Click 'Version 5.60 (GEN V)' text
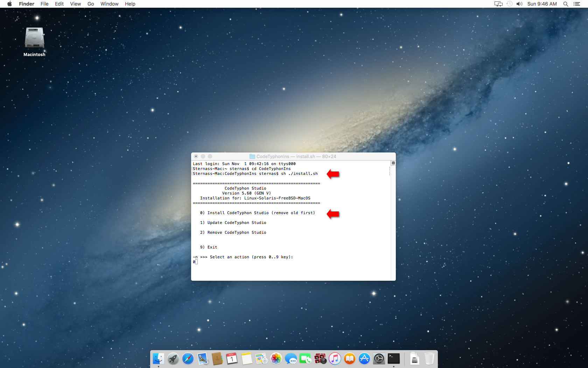The height and width of the screenshot is (368, 588). tap(246, 193)
